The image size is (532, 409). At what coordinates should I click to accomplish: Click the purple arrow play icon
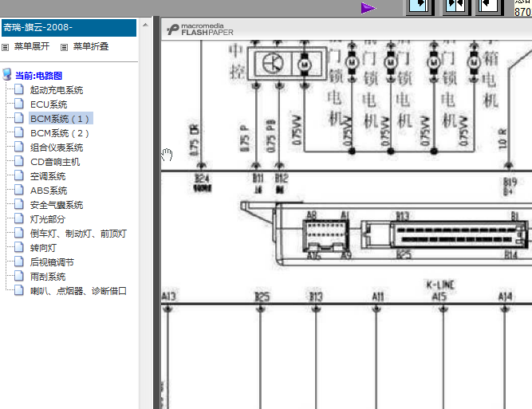coord(368,8)
